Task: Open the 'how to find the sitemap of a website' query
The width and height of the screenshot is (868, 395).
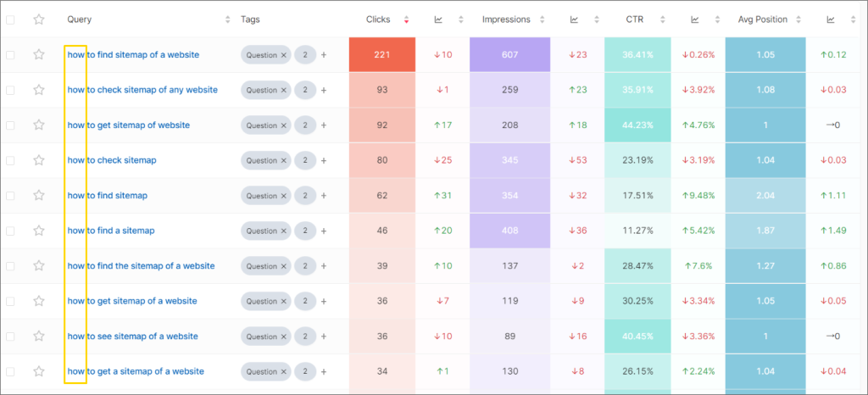Action: pyautogui.click(x=141, y=266)
